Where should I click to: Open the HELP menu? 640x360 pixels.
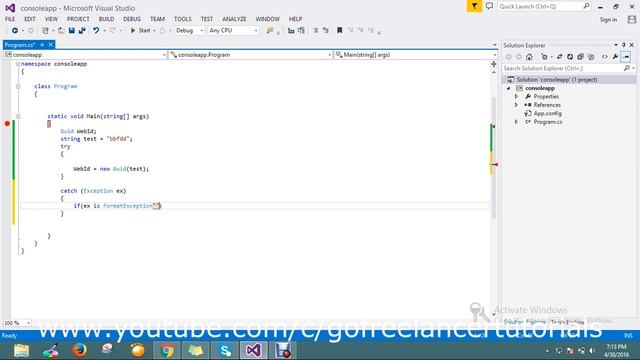click(296, 19)
